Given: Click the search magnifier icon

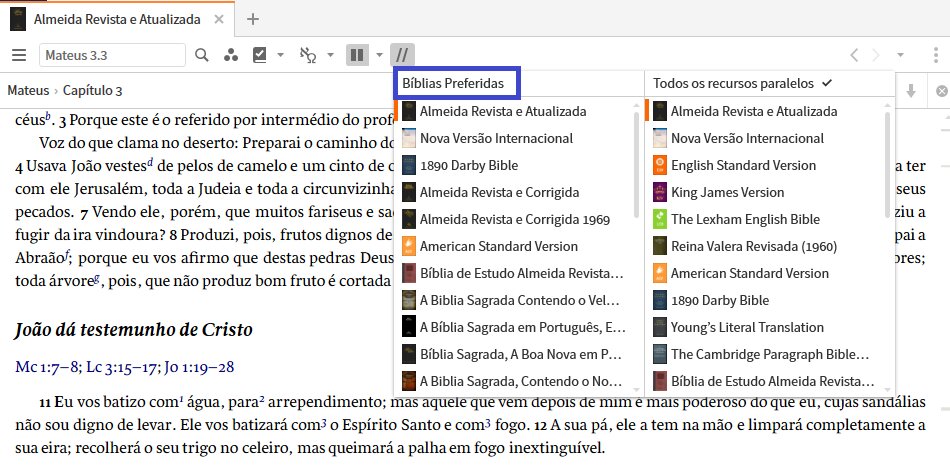Looking at the screenshot, I should click(202, 55).
